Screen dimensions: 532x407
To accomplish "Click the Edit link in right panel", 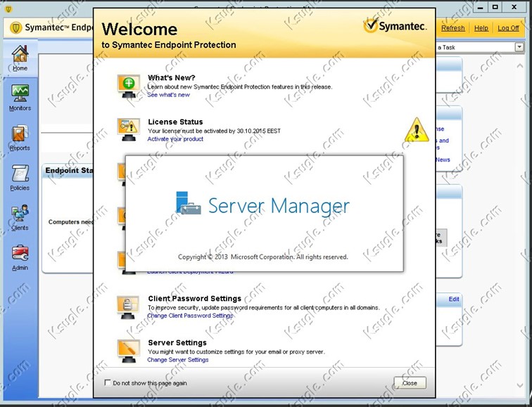I will click(x=454, y=299).
